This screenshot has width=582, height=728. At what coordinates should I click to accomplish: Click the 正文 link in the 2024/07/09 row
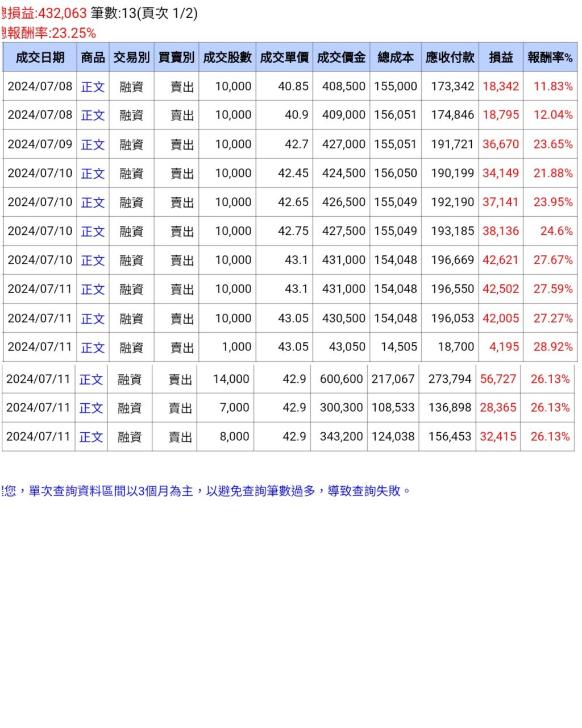tap(92, 144)
